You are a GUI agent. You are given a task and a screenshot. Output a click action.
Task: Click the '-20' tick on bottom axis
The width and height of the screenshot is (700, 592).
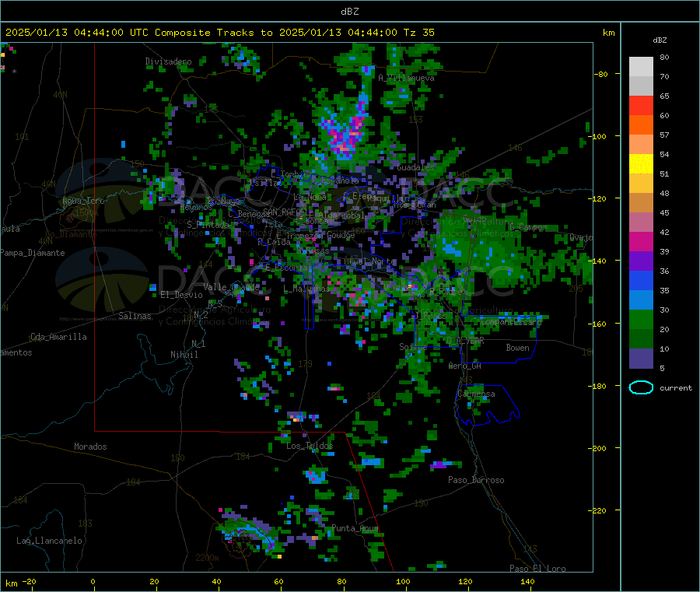(x=29, y=582)
